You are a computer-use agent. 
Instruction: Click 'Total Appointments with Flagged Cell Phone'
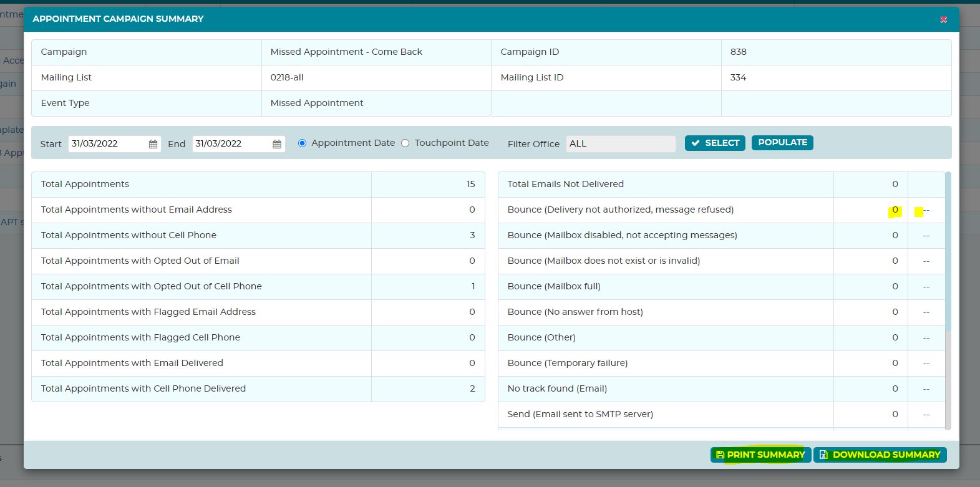point(140,337)
